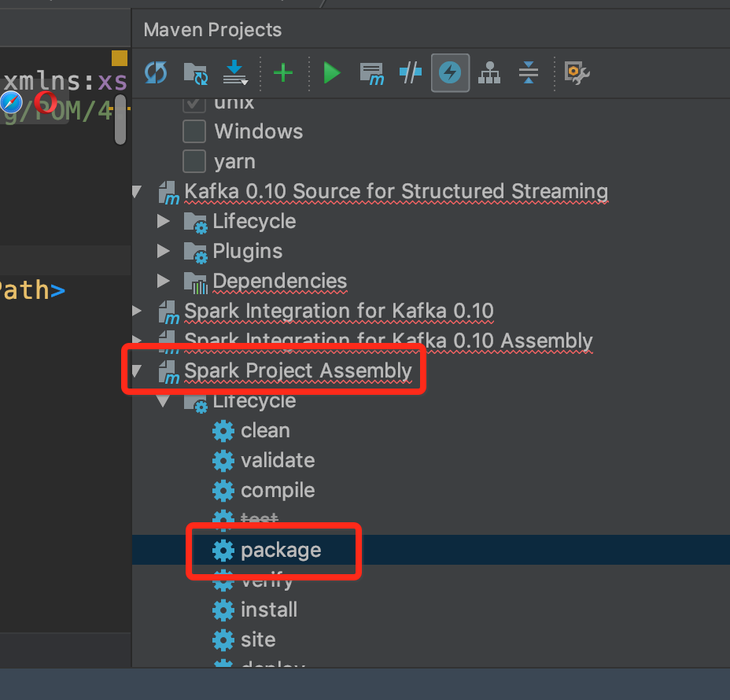Screen dimensions: 730x700
Task: Collapse Kafka 0.10 Source for Structured Streaming
Action: coord(137,191)
